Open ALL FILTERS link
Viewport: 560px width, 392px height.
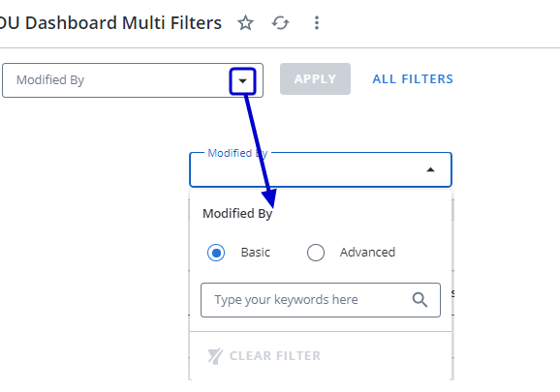click(x=413, y=78)
